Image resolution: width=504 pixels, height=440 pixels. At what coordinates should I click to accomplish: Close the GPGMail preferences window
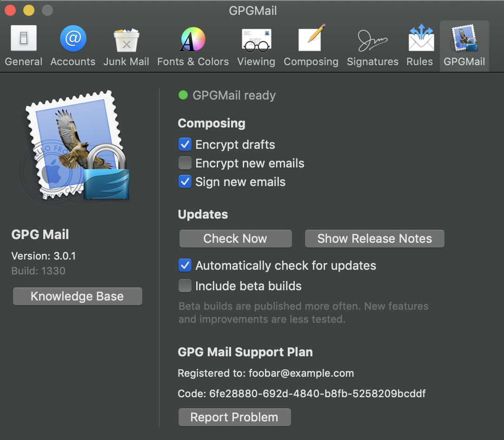(10, 10)
